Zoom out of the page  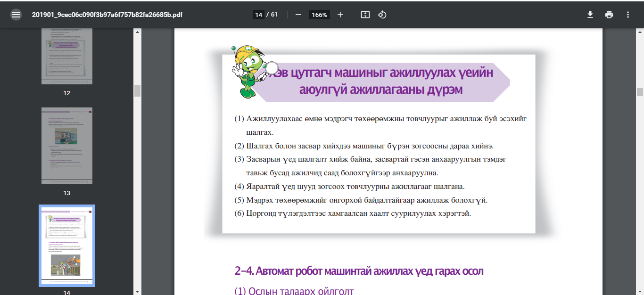click(299, 15)
